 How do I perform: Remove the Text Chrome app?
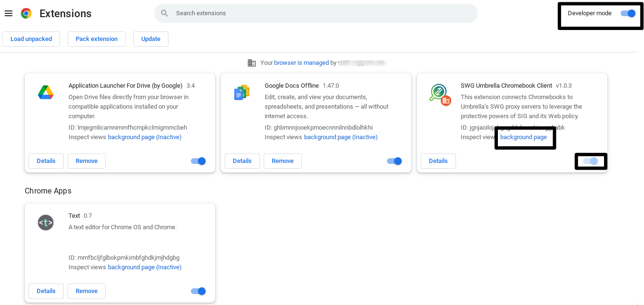[x=87, y=291]
